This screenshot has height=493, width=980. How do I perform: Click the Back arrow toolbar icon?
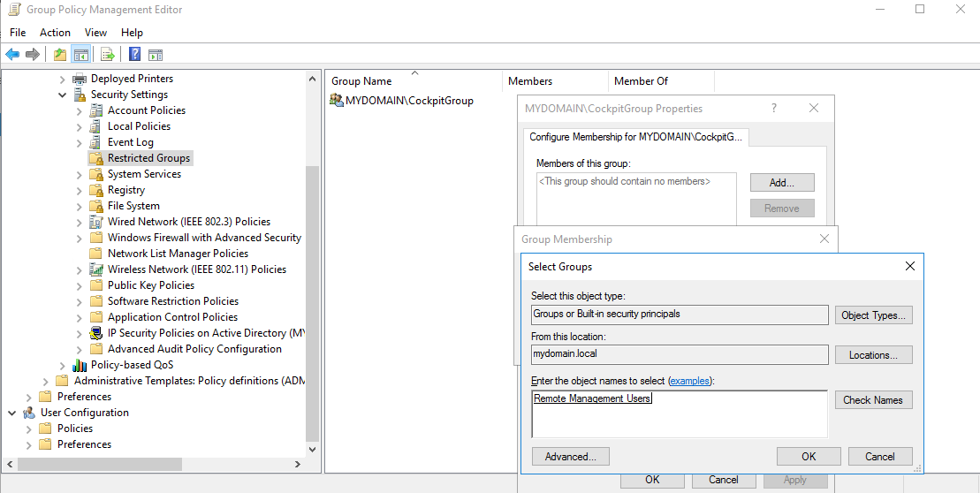pyautogui.click(x=12, y=55)
